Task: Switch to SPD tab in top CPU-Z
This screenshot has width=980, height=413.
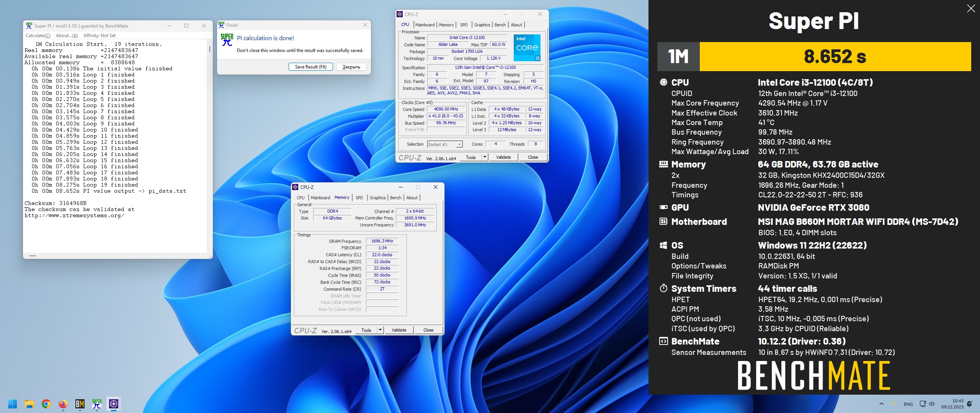Action: point(464,25)
